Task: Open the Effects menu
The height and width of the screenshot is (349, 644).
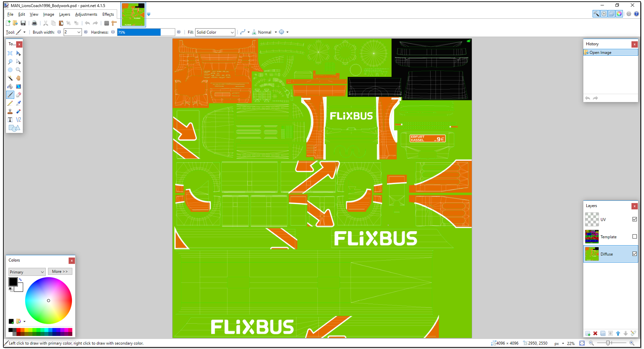Action: point(108,14)
